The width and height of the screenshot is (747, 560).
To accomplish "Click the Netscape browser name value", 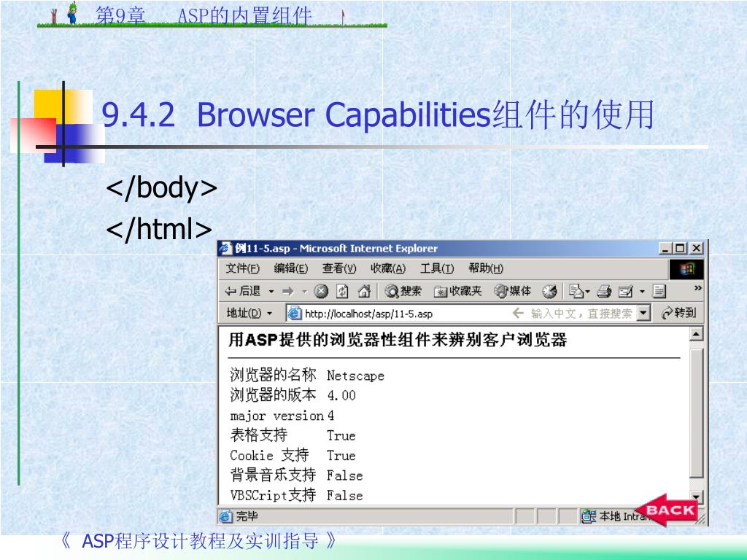I will click(x=355, y=376).
